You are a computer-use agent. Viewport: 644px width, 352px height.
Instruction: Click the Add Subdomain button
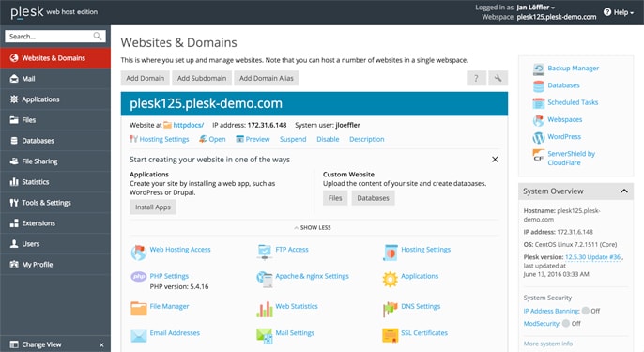click(x=202, y=78)
